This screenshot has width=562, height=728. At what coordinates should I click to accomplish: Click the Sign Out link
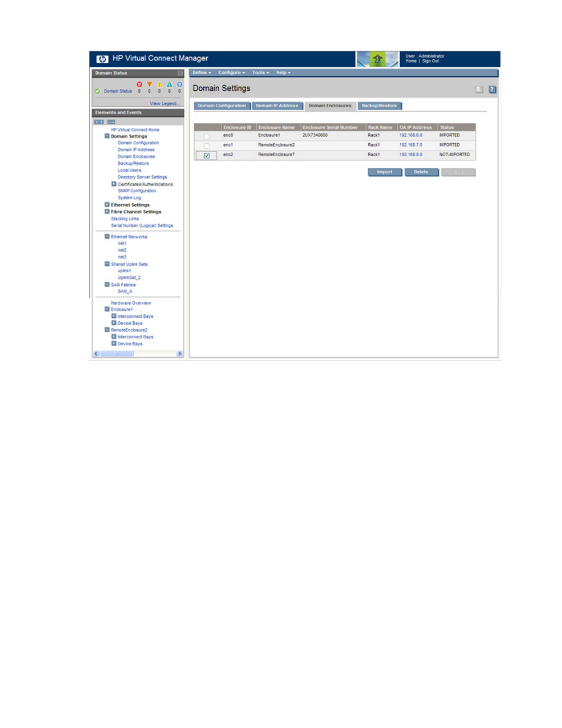click(431, 61)
